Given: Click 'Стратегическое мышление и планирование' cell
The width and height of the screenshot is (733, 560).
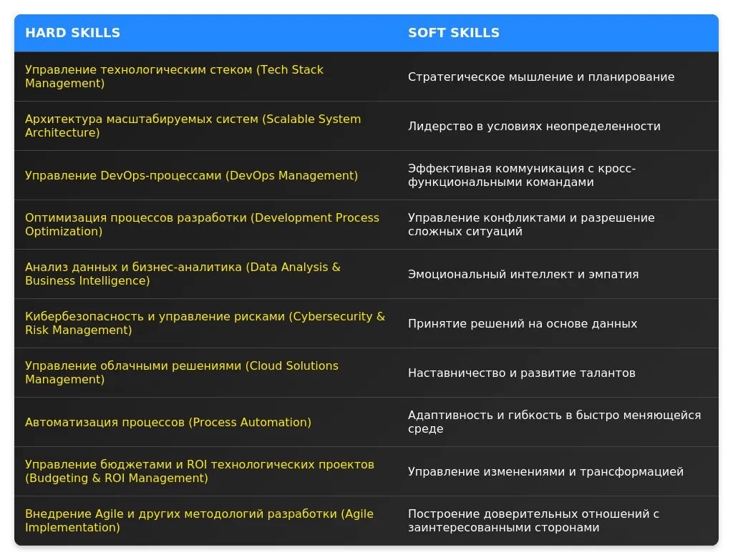Looking at the screenshot, I should pyautogui.click(x=558, y=77).
